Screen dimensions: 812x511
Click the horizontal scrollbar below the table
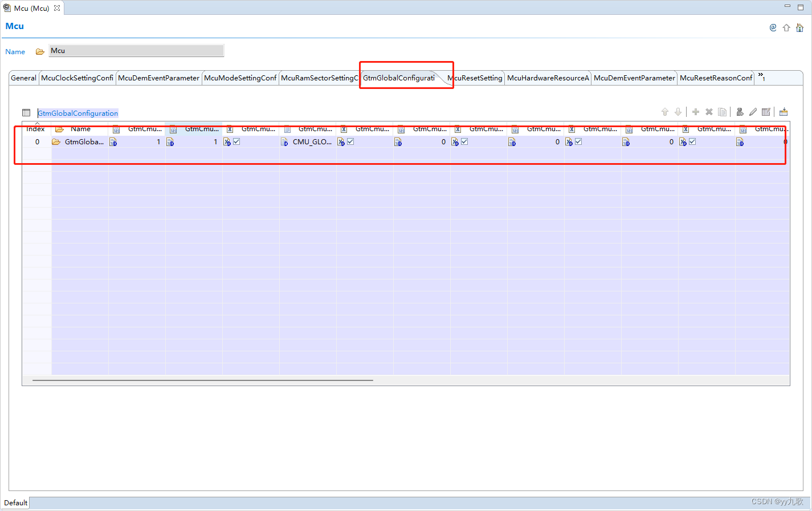[203, 380]
